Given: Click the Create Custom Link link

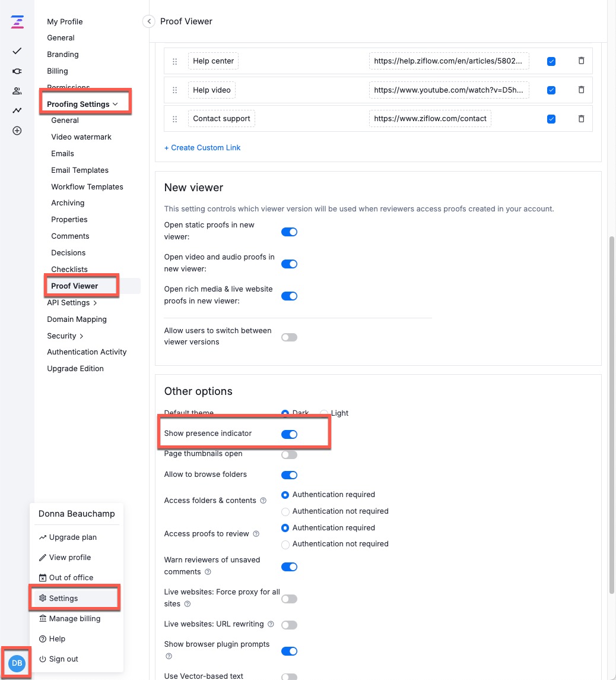Looking at the screenshot, I should tap(202, 147).
